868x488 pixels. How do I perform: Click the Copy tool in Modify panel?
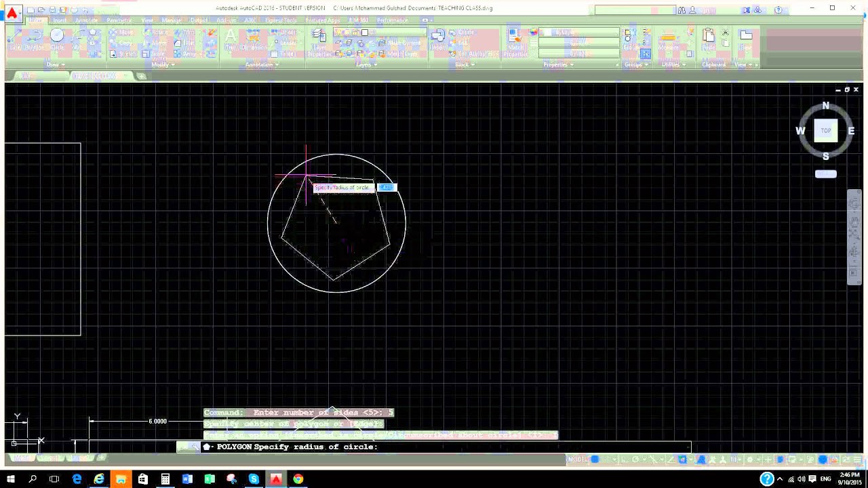[122, 43]
